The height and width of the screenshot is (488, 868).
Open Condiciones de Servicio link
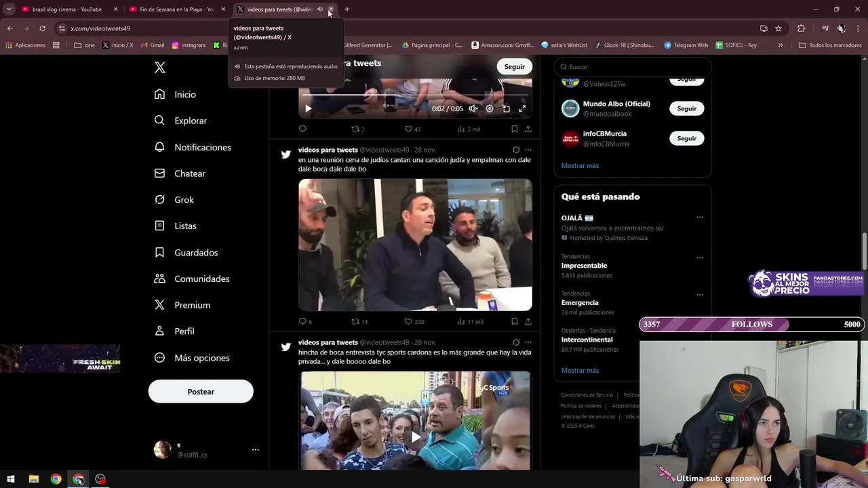(x=587, y=395)
